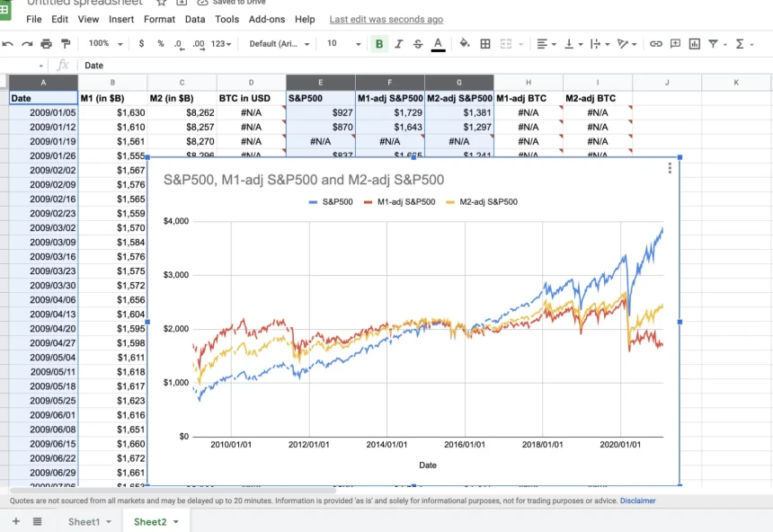Click the Undo icon

point(8,43)
